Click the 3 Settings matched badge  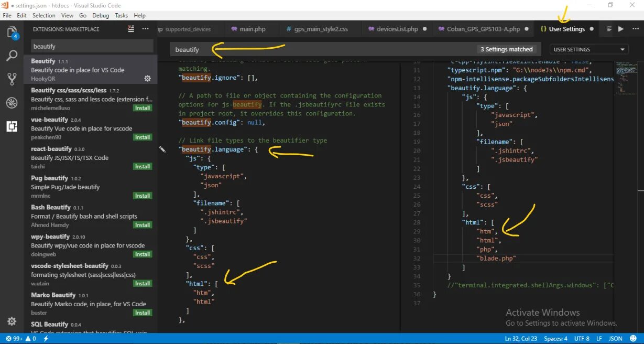click(506, 49)
